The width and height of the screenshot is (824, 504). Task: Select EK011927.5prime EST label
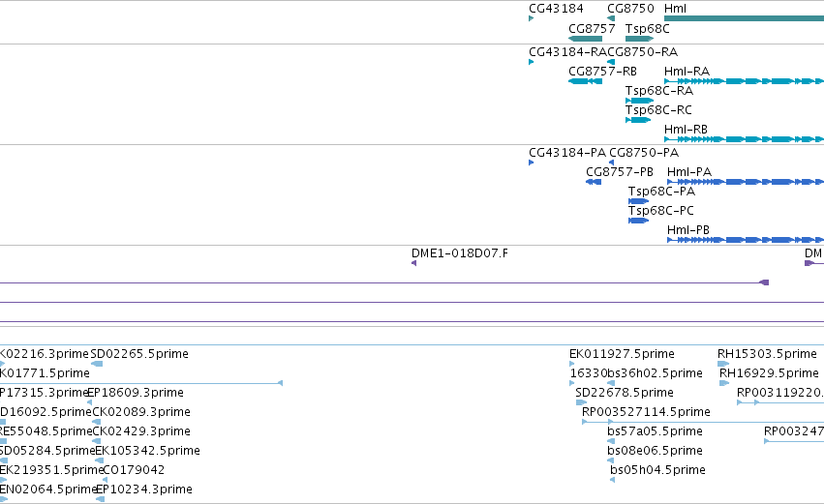623,354
